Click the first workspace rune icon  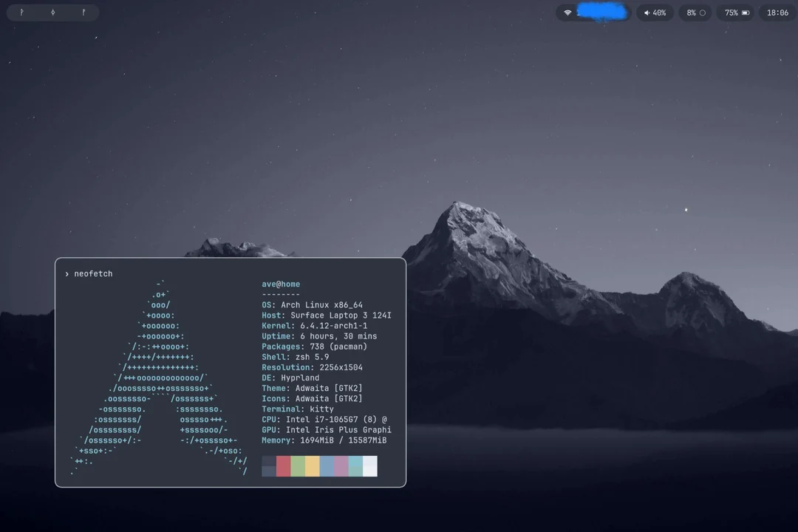21,13
